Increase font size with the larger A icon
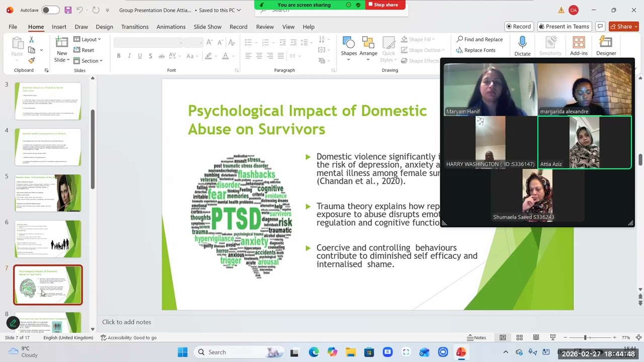Image resolution: width=644 pixels, height=362 pixels. click(x=209, y=42)
